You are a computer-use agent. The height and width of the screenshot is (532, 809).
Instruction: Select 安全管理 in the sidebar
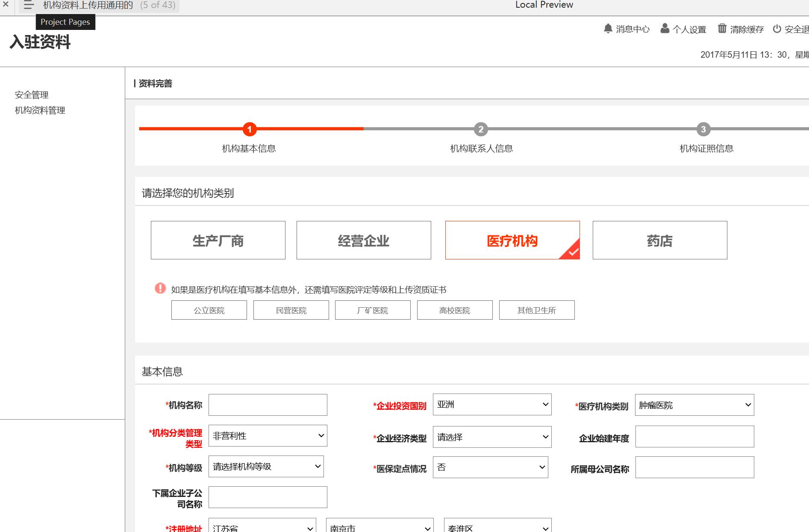coord(32,95)
